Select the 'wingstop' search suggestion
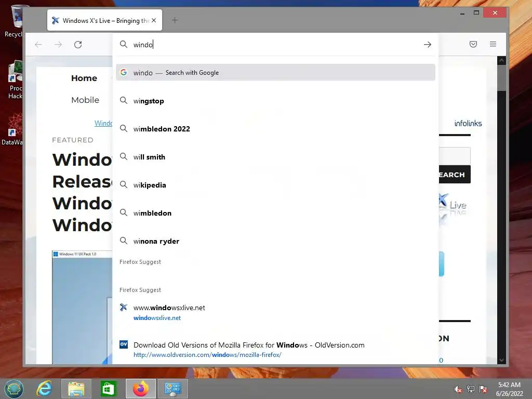 coord(275,101)
